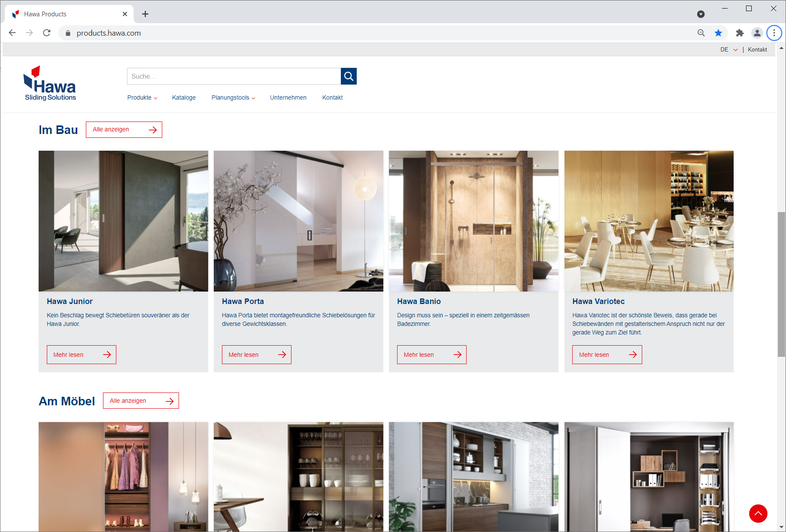Click the Hawa Sliding Solutions logo
This screenshot has width=786, height=532.
pyautogui.click(x=50, y=84)
